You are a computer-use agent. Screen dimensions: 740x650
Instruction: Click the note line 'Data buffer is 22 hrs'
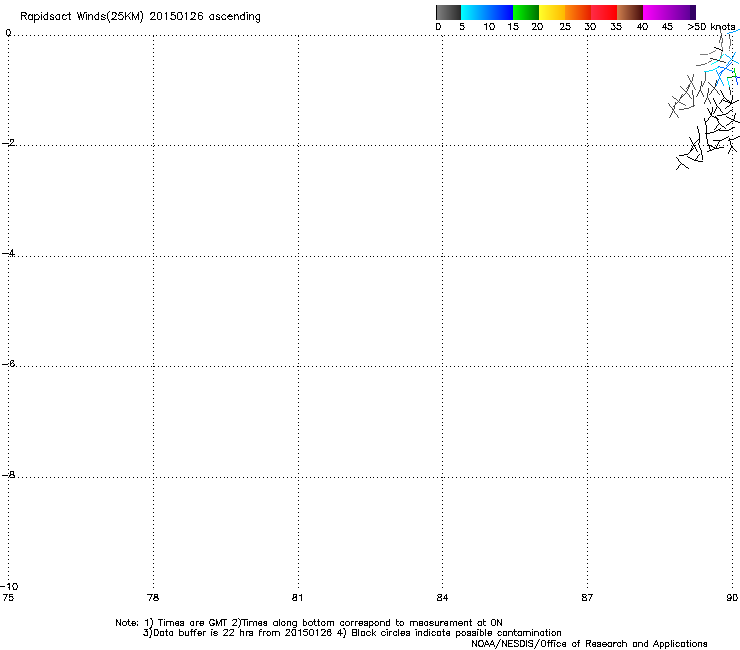click(352, 633)
